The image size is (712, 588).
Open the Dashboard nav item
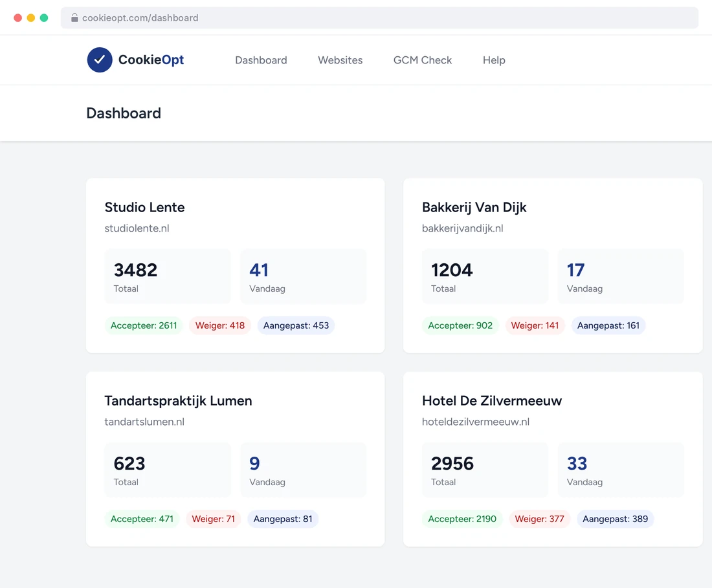tap(261, 60)
